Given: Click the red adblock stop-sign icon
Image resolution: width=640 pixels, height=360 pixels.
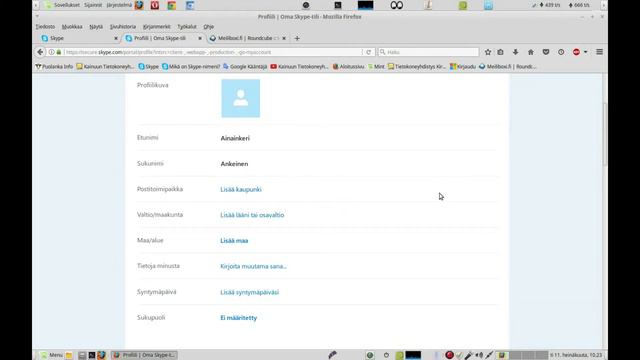Looking at the screenshot, I should pyautogui.click(x=576, y=52).
